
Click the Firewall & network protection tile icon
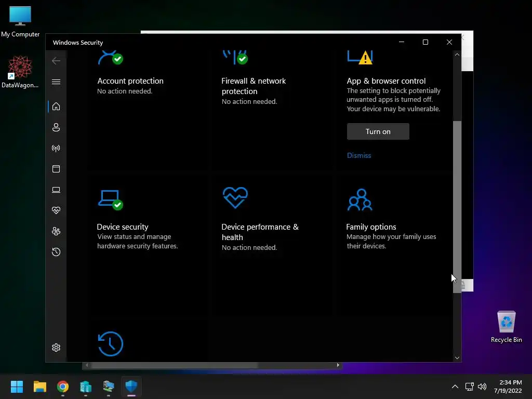[x=235, y=58]
